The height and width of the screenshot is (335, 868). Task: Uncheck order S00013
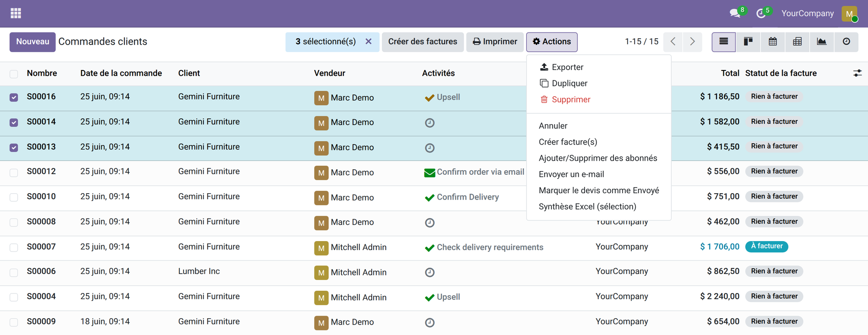(x=14, y=148)
